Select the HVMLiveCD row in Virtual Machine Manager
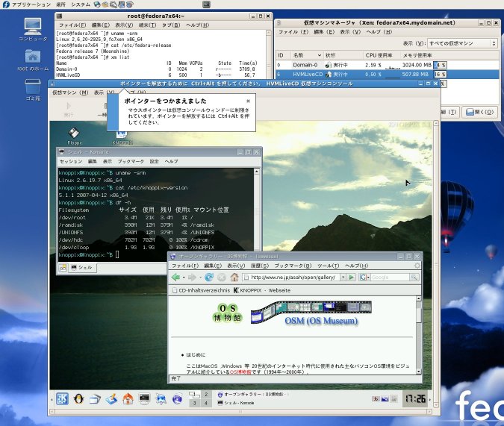Screen dimensions: 504x426 pyautogui.click(x=387, y=74)
